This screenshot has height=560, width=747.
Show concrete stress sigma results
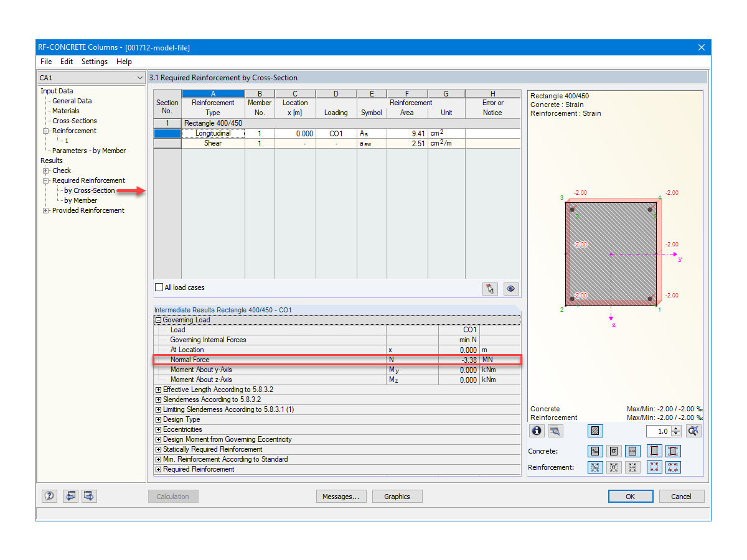614,451
